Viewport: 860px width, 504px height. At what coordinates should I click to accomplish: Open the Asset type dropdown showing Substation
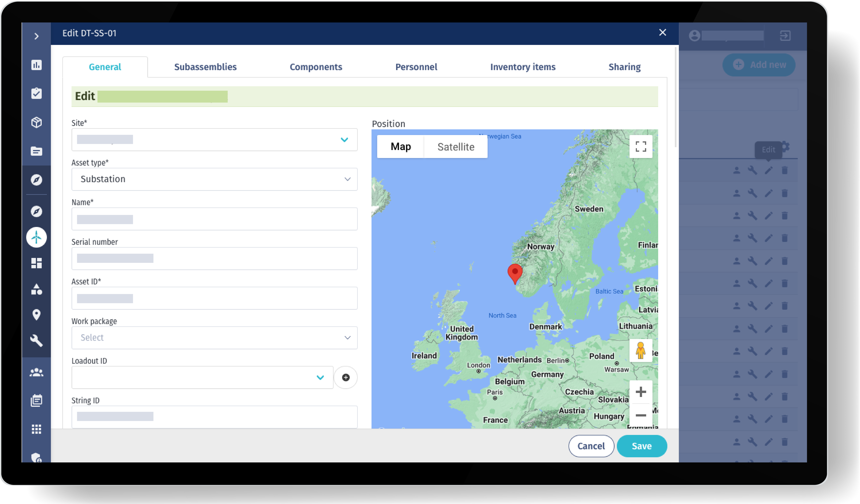pyautogui.click(x=214, y=179)
